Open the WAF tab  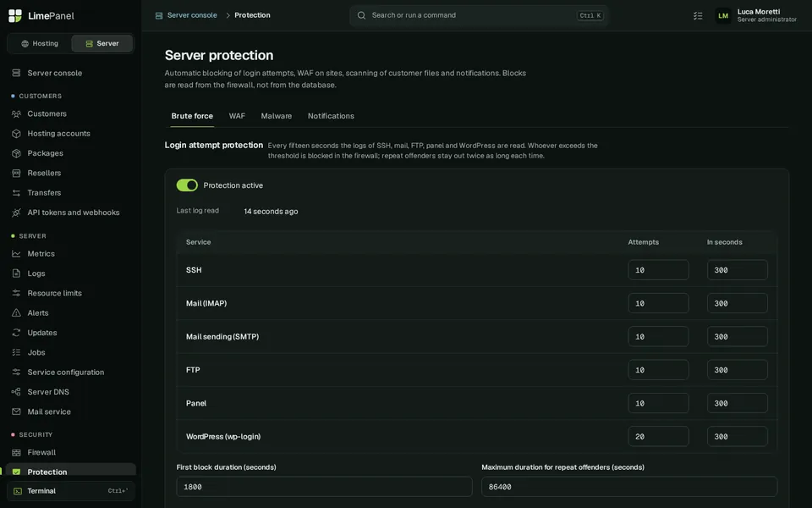click(x=237, y=116)
